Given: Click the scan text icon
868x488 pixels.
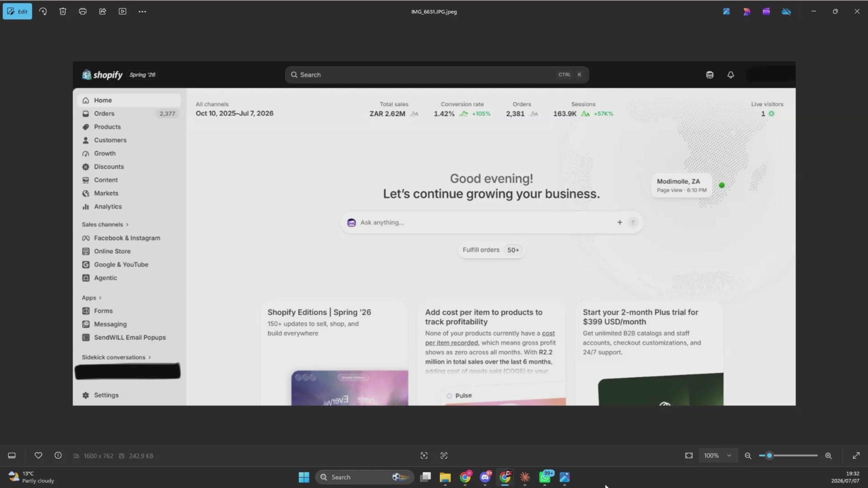Looking at the screenshot, I should point(444,455).
